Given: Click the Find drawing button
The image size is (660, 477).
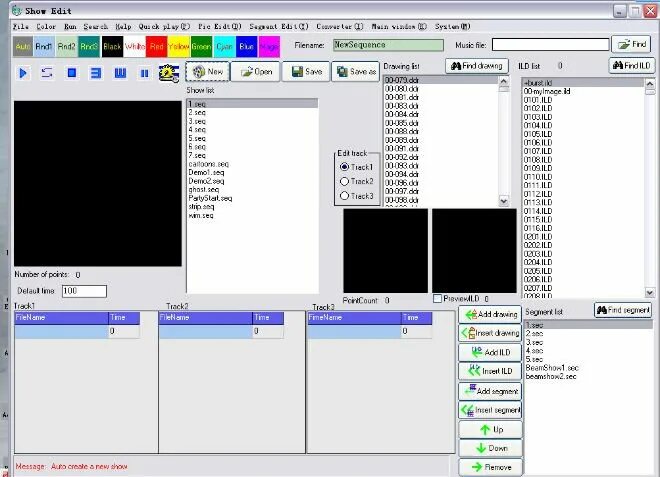Looking at the screenshot, I should (x=476, y=66).
